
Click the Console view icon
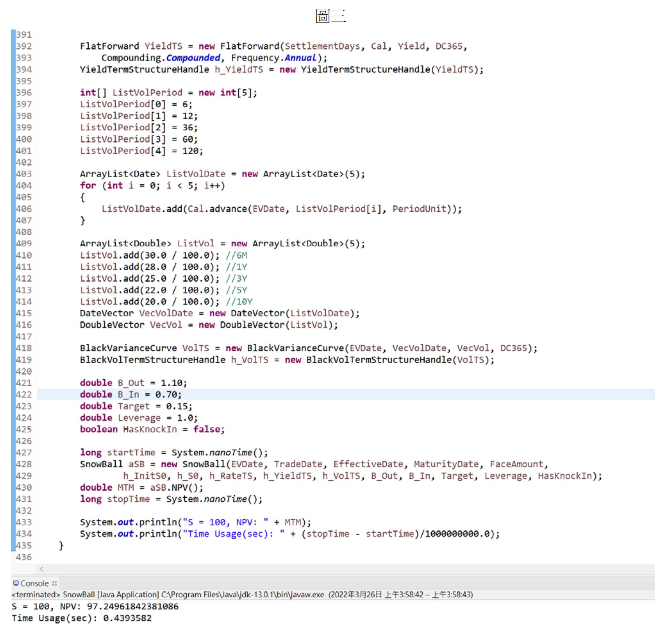coord(16,583)
